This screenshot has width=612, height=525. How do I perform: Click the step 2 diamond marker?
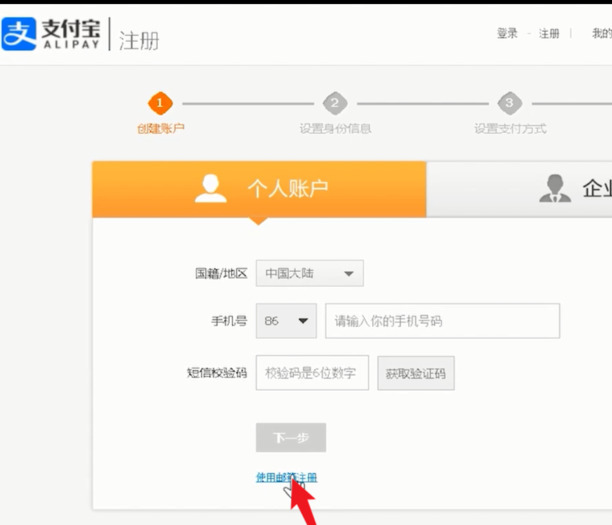pos(335,103)
